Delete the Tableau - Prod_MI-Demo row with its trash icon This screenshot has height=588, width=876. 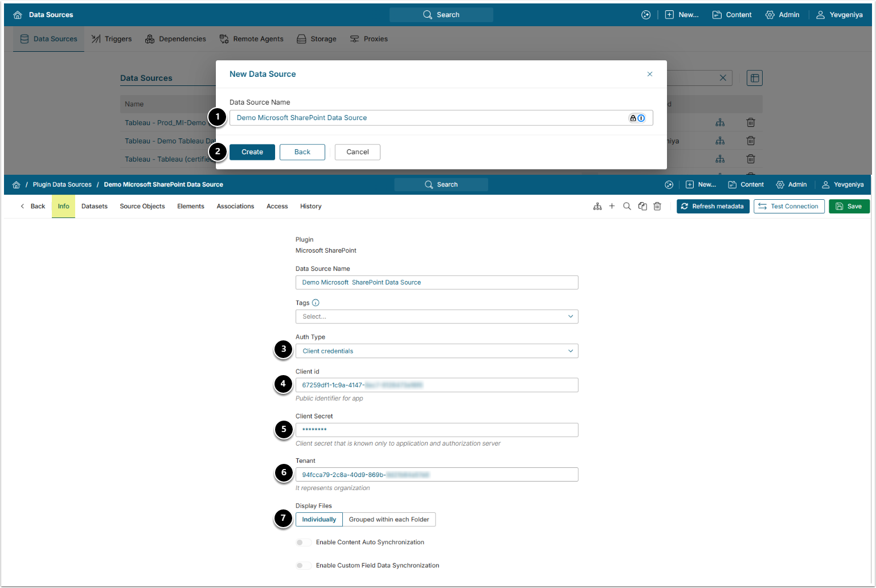[751, 122]
